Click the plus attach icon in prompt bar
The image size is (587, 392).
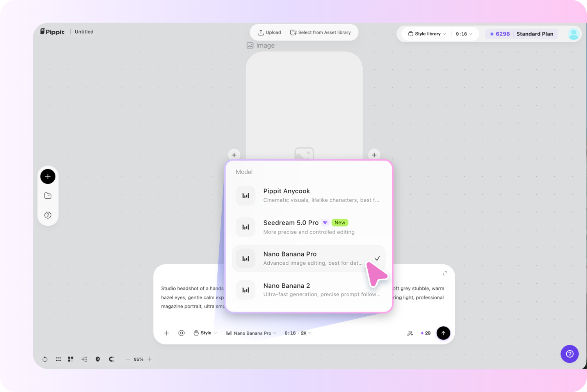coord(167,333)
